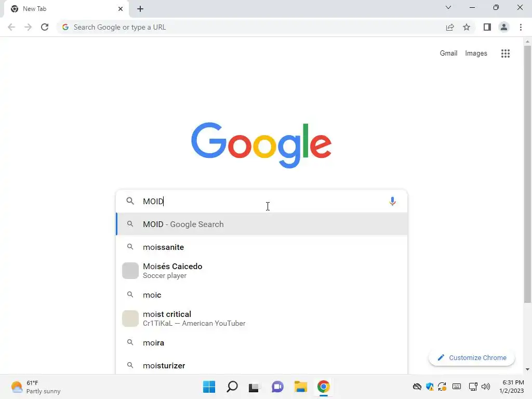Open the clock showing 6:31 PM
The height and width of the screenshot is (399, 532).
click(x=512, y=387)
